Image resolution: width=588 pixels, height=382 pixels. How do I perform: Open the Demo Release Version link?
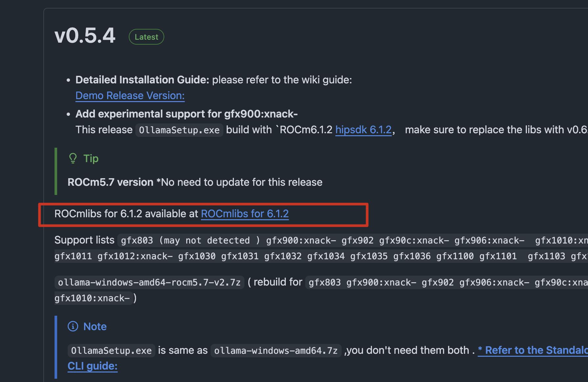coord(130,95)
